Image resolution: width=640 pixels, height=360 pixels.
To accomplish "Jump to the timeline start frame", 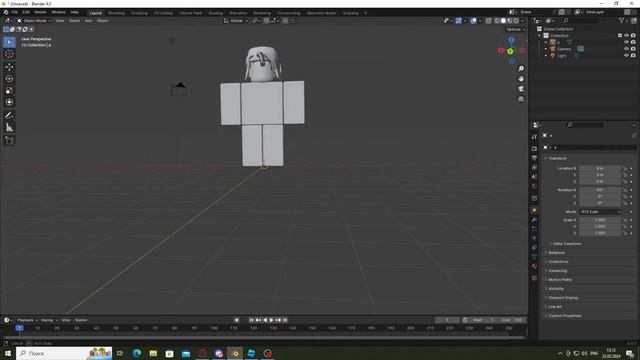I will [x=251, y=320].
